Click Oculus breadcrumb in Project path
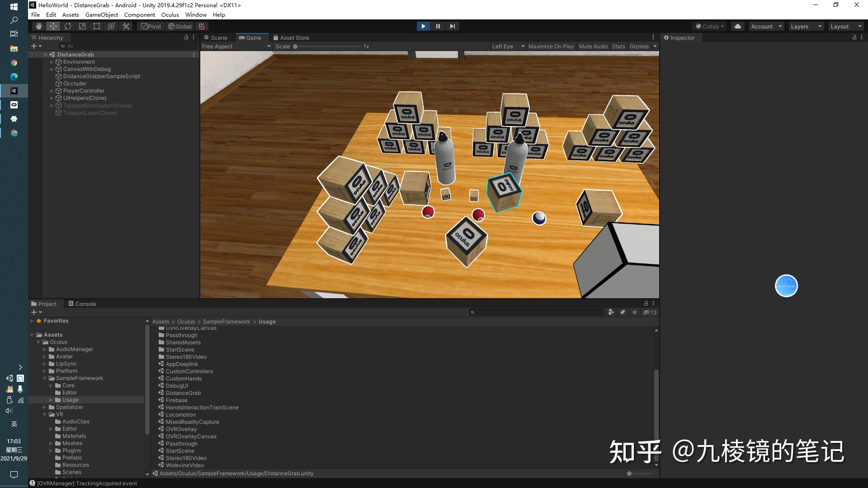Image resolution: width=868 pixels, height=488 pixels. click(x=186, y=322)
